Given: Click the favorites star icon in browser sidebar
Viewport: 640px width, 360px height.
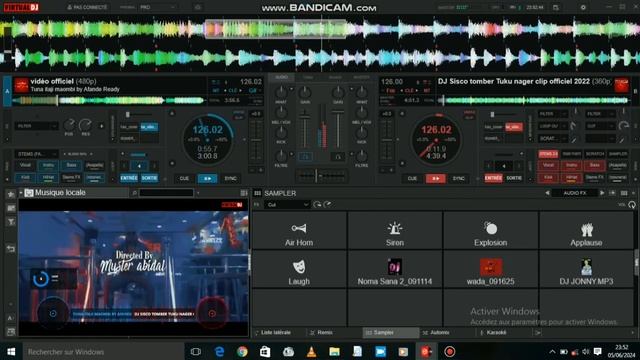Looking at the screenshot, I should point(11,194).
